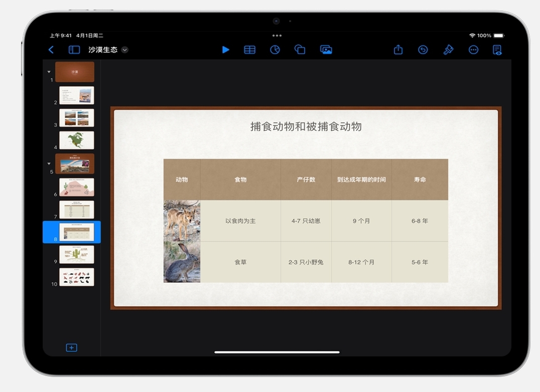This screenshot has width=540, height=392.
Task: Play the slideshow
Action: (226, 50)
